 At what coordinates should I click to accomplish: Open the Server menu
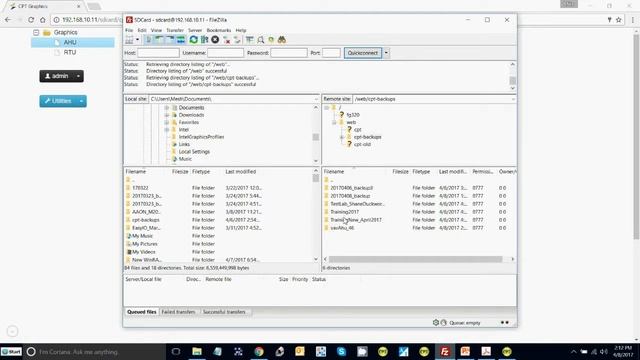pos(195,30)
